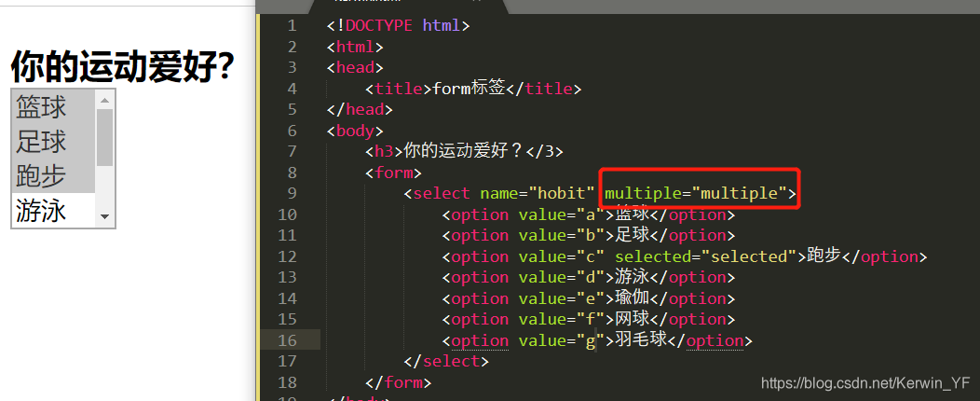
Task: Click the name="hobit" attribute
Action: point(537,193)
